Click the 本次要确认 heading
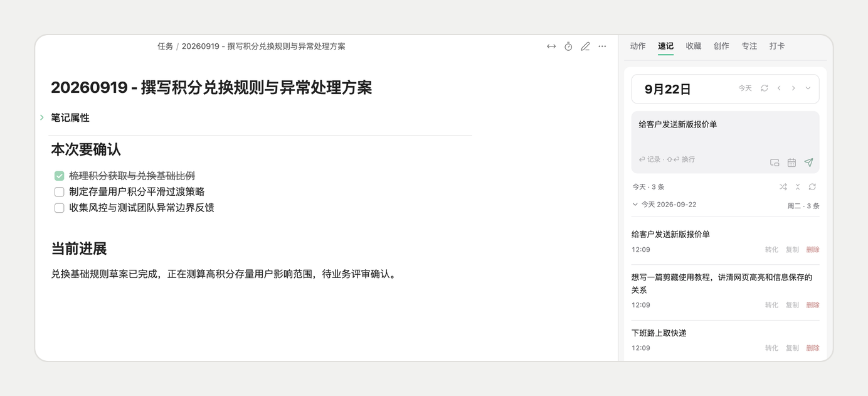 pos(86,150)
